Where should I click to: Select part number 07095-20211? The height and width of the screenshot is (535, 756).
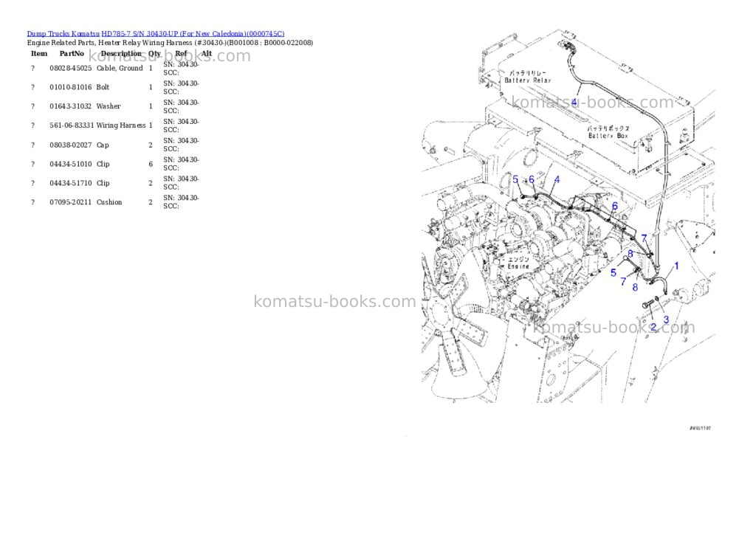coord(70,202)
